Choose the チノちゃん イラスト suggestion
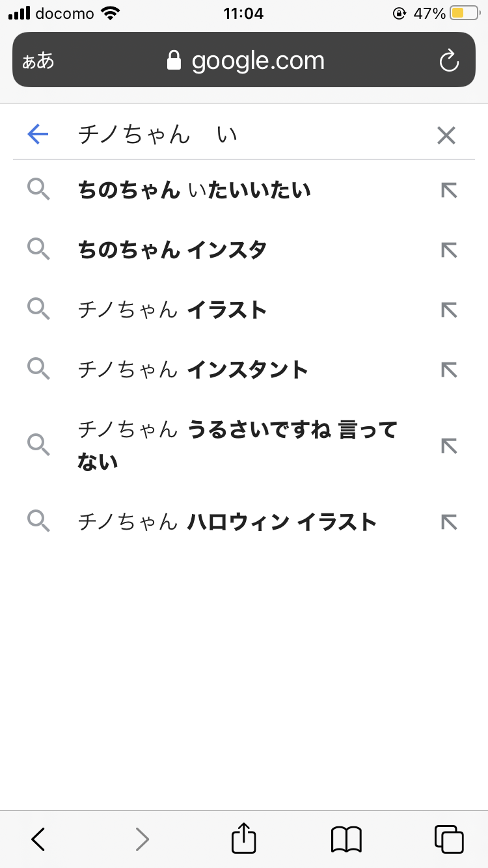The image size is (488, 868). (x=172, y=310)
